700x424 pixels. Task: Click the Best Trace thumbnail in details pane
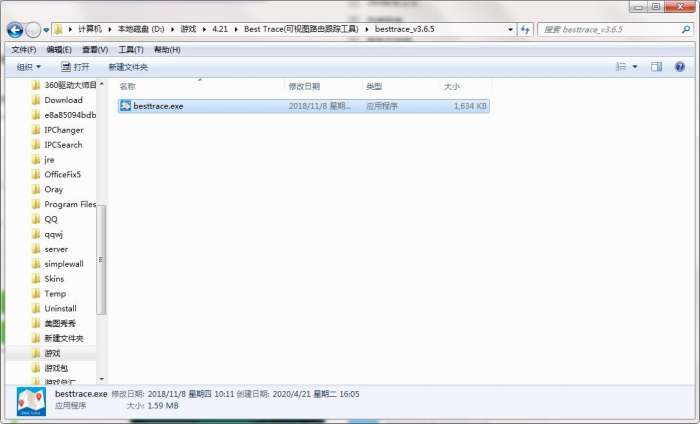(31, 402)
